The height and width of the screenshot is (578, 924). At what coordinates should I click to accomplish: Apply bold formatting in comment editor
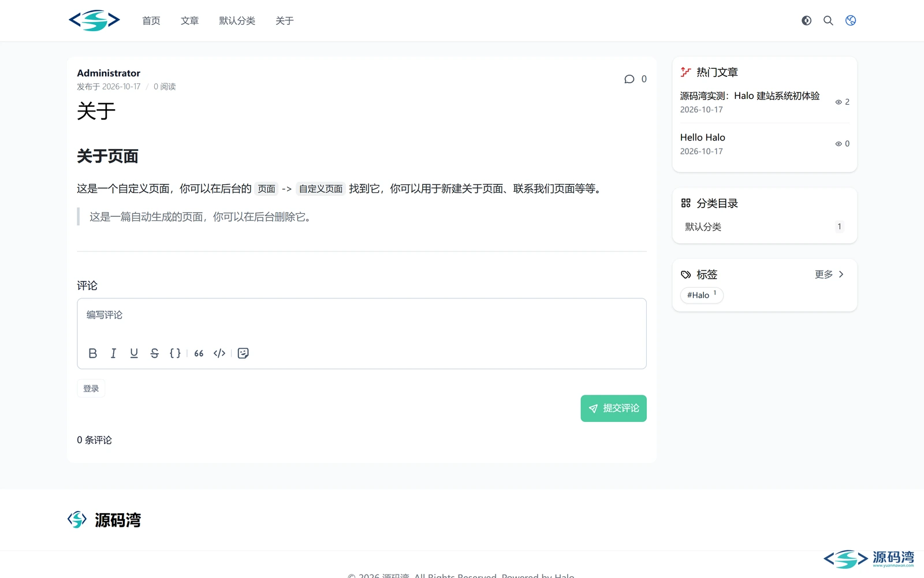click(x=92, y=353)
